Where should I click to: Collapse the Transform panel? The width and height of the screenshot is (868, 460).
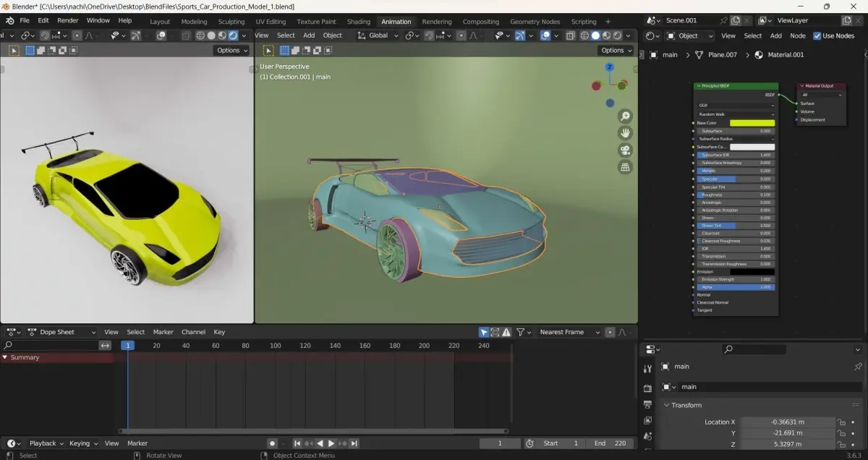[686, 405]
